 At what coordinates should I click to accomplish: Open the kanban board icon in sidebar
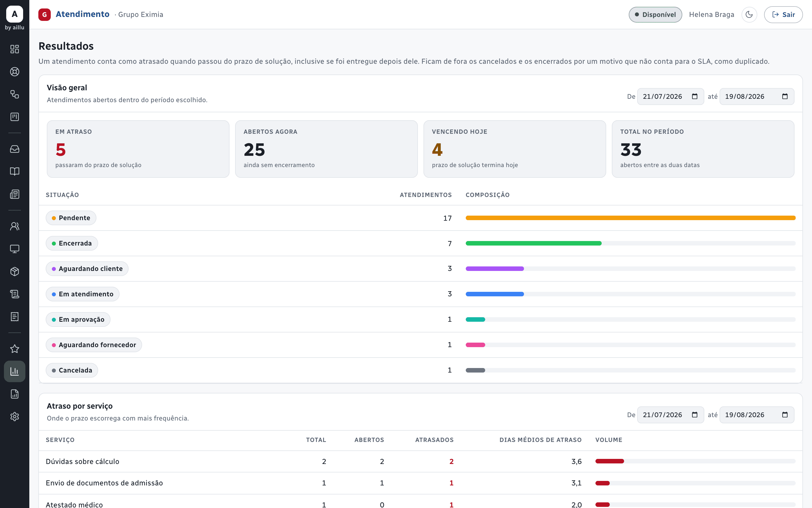tap(14, 117)
